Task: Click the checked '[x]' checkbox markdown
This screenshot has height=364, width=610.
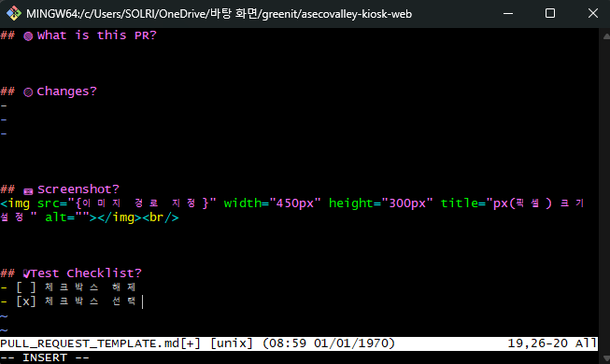Action: click(26, 301)
